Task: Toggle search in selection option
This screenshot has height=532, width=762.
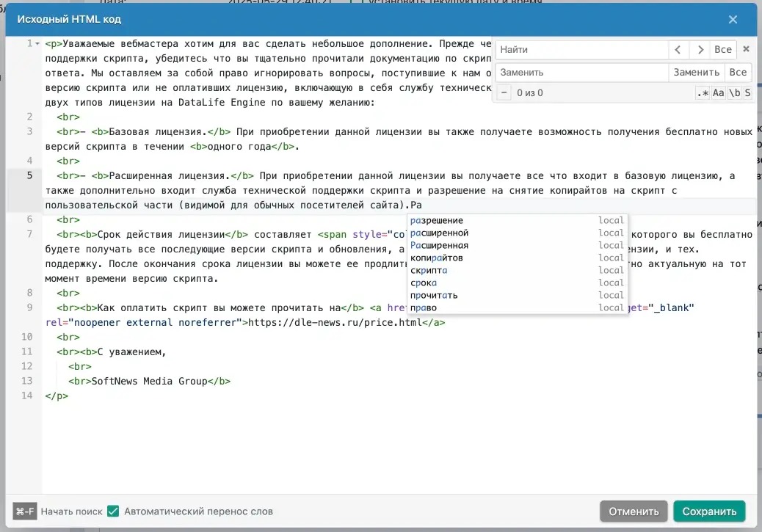Action: (747, 93)
